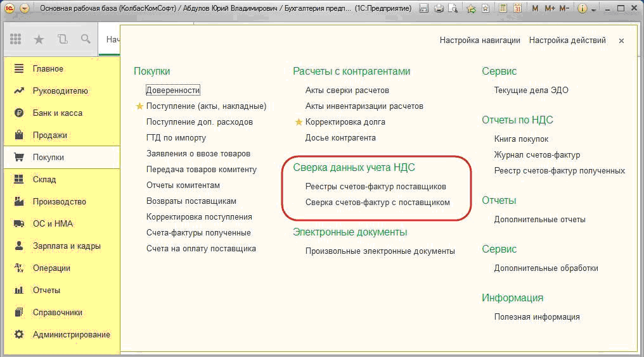Viewport: 644px width, 357px height.
Task: Expand dropdown arrow next to info icon
Action: tap(593, 9)
